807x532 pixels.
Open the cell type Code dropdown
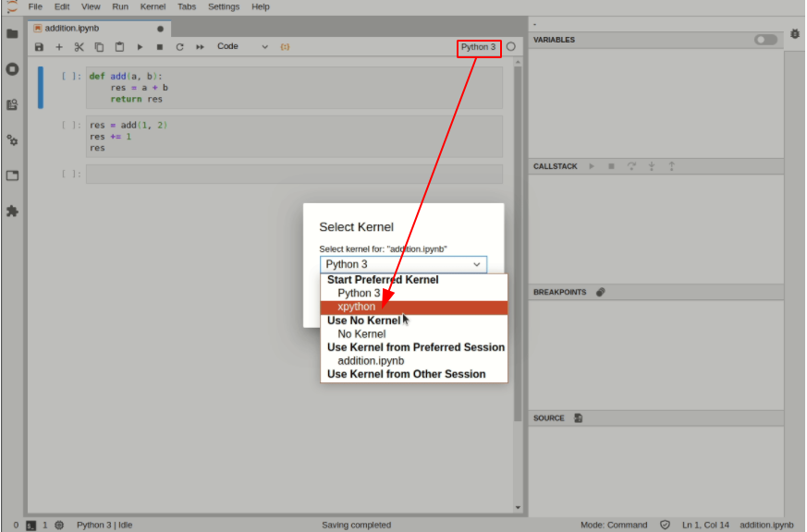[x=242, y=47]
